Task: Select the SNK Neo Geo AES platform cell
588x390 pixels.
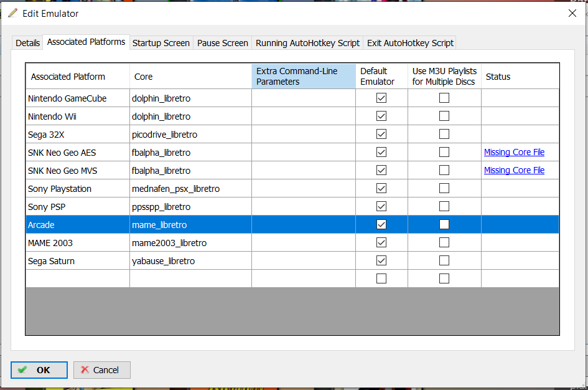Action: (x=78, y=153)
